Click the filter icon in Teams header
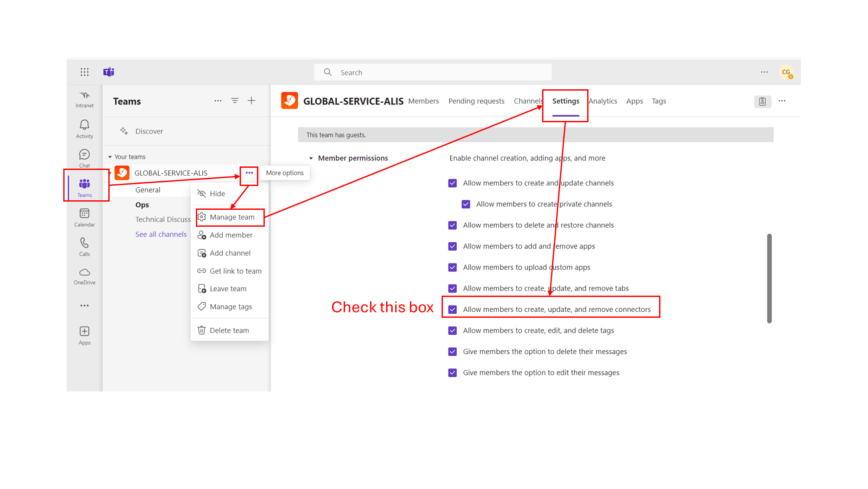Screen dimensions: 868x489 [x=235, y=101]
